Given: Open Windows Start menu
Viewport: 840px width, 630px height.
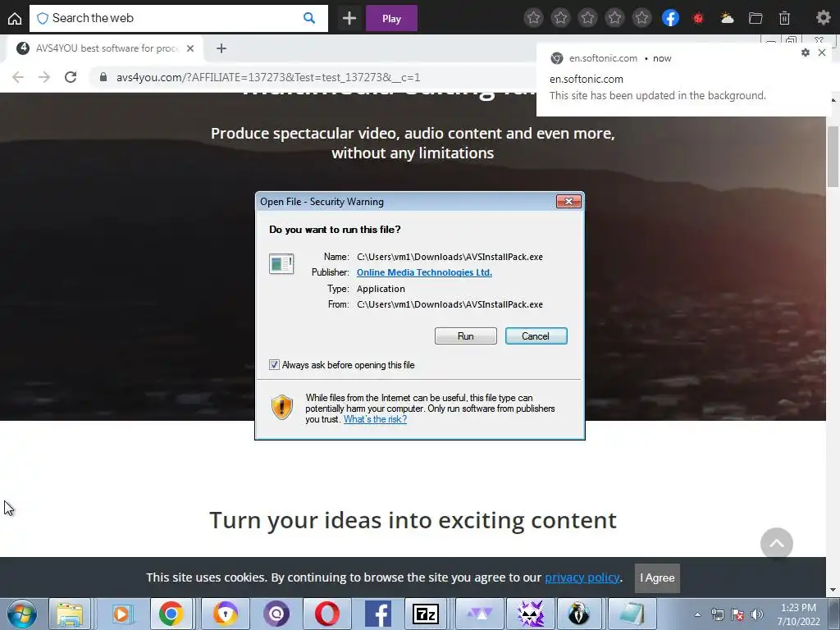Looking at the screenshot, I should point(21,614).
